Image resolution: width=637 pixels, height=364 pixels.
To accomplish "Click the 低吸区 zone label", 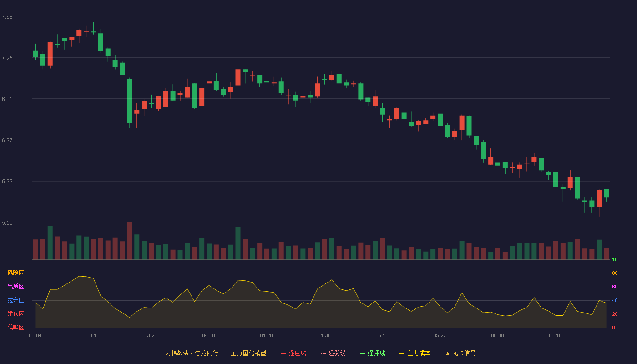I will [x=15, y=327].
